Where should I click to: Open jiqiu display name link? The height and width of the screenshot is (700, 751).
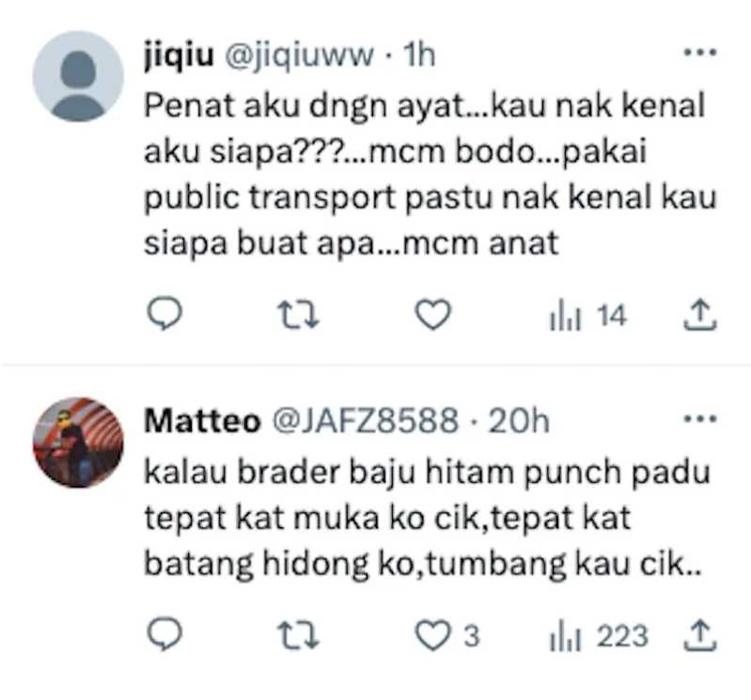click(179, 54)
